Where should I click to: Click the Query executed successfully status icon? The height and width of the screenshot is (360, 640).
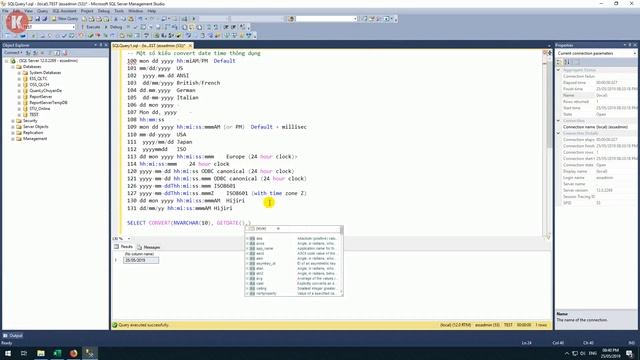coord(115,325)
